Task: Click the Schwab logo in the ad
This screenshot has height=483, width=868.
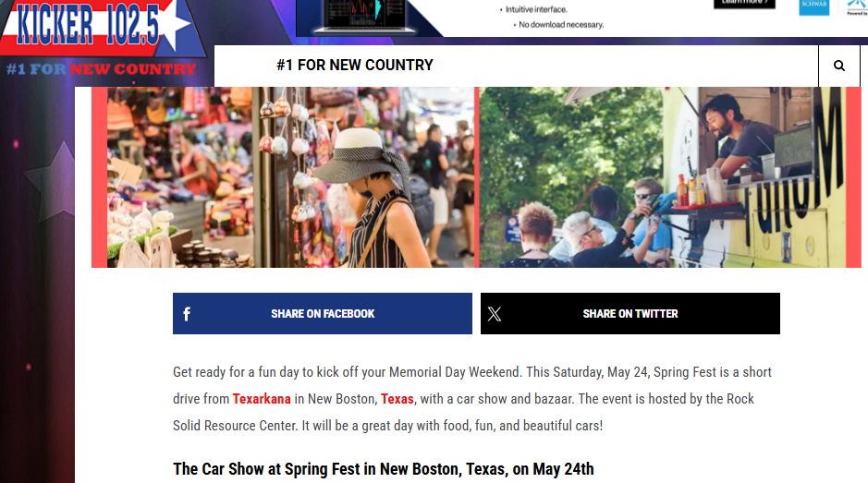Action: pos(813,6)
